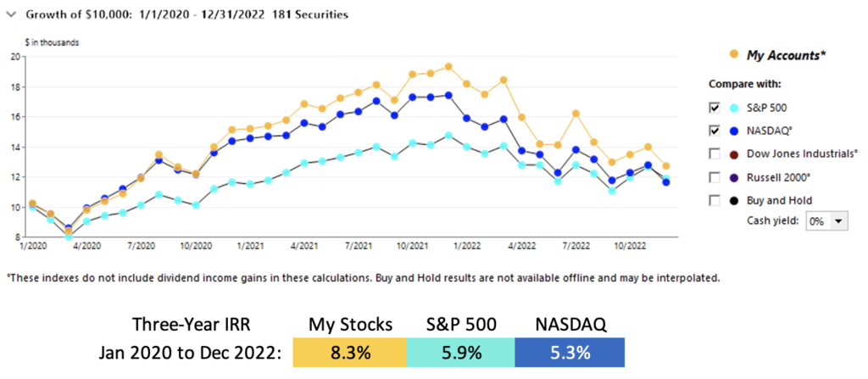The image size is (868, 379).
Task: Click the black Buy and Hold legend dot
Action: point(735,201)
